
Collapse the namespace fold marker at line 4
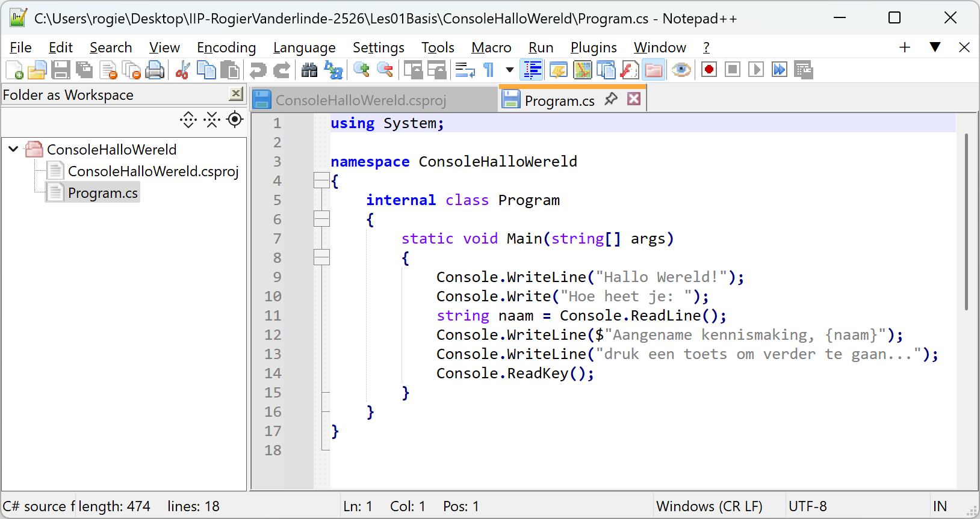click(x=321, y=180)
